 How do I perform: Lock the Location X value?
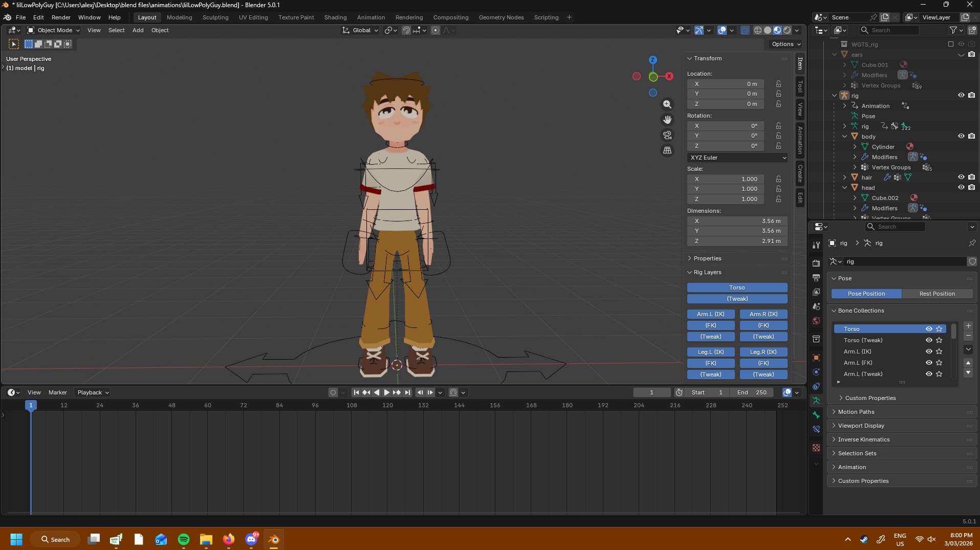click(x=778, y=84)
